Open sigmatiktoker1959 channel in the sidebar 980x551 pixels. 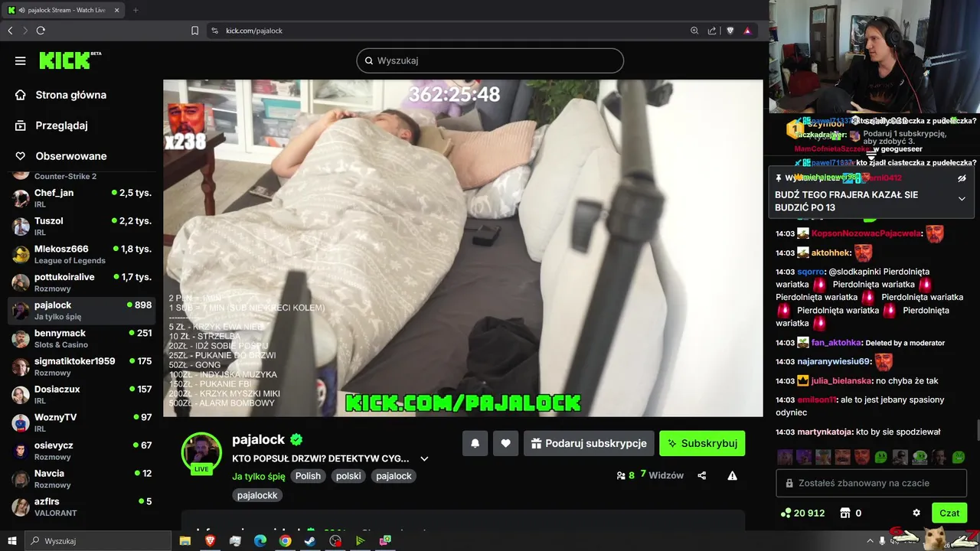click(x=82, y=367)
